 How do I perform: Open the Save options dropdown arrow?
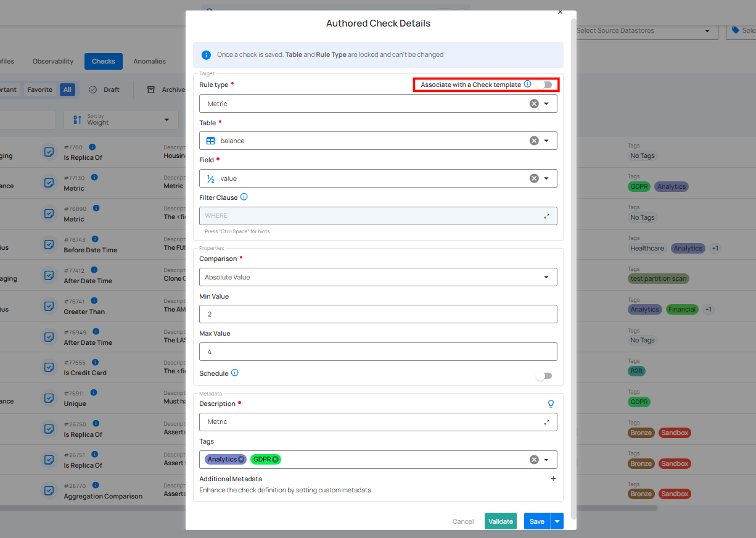pyautogui.click(x=557, y=521)
